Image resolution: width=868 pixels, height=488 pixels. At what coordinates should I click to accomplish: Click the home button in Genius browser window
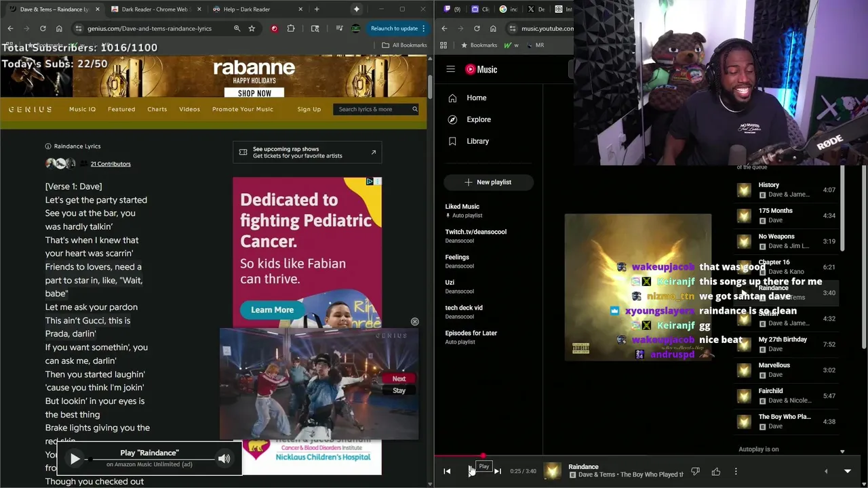pyautogui.click(x=59, y=28)
